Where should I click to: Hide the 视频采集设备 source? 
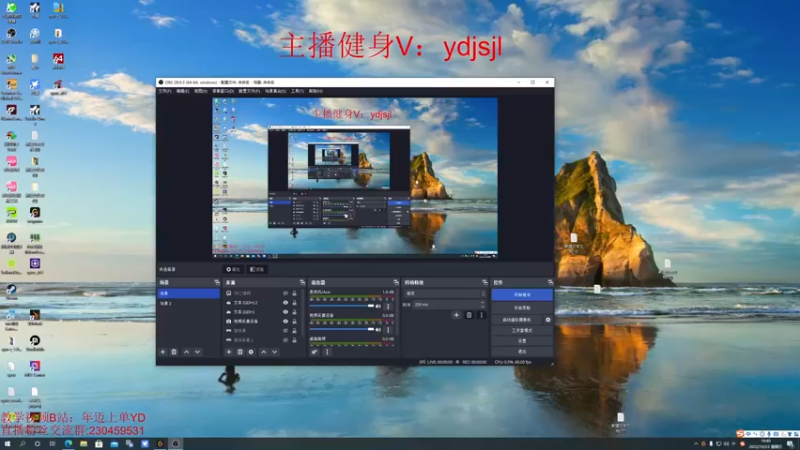pyautogui.click(x=285, y=321)
